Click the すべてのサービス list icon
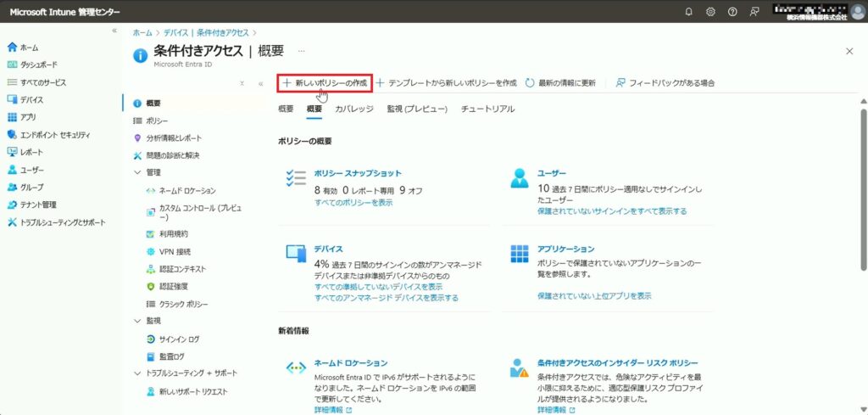868x415 pixels. click(x=13, y=82)
